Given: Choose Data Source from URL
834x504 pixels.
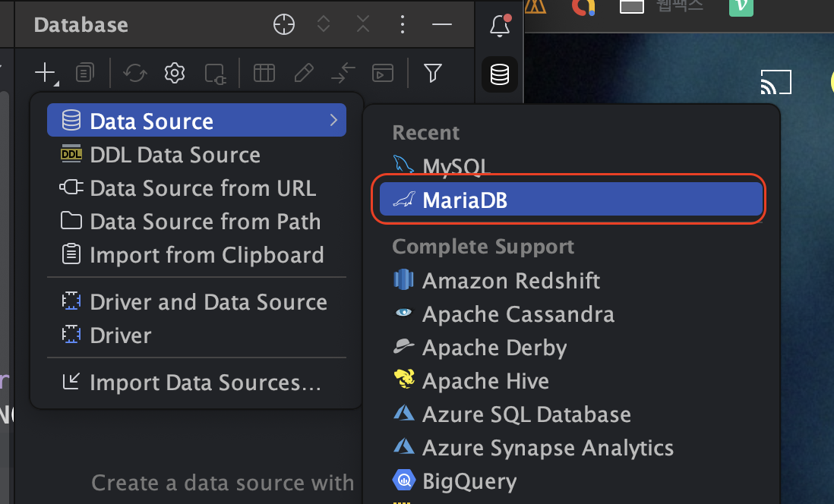Looking at the screenshot, I should [x=197, y=188].
